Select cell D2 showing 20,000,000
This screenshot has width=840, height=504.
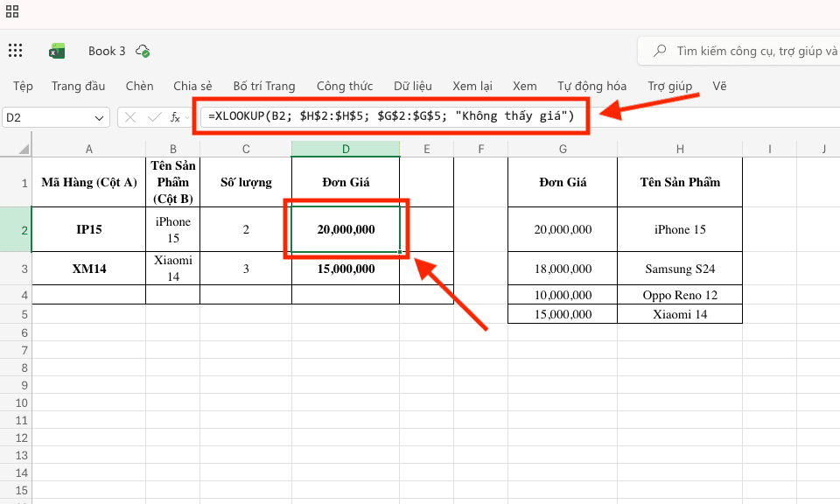346,229
